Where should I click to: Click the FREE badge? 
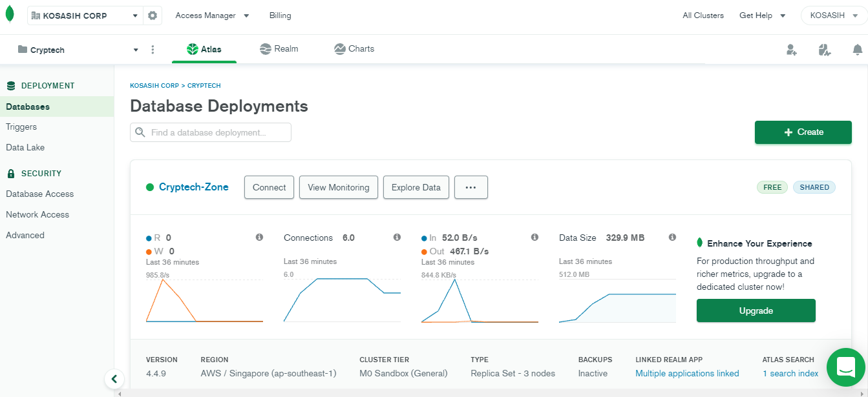[772, 187]
